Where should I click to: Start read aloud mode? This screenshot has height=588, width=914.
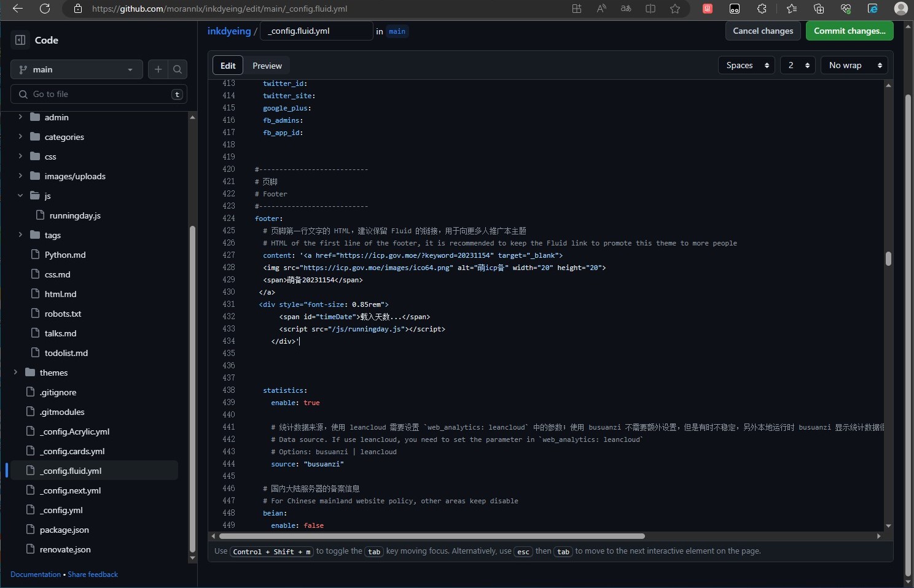(x=601, y=9)
